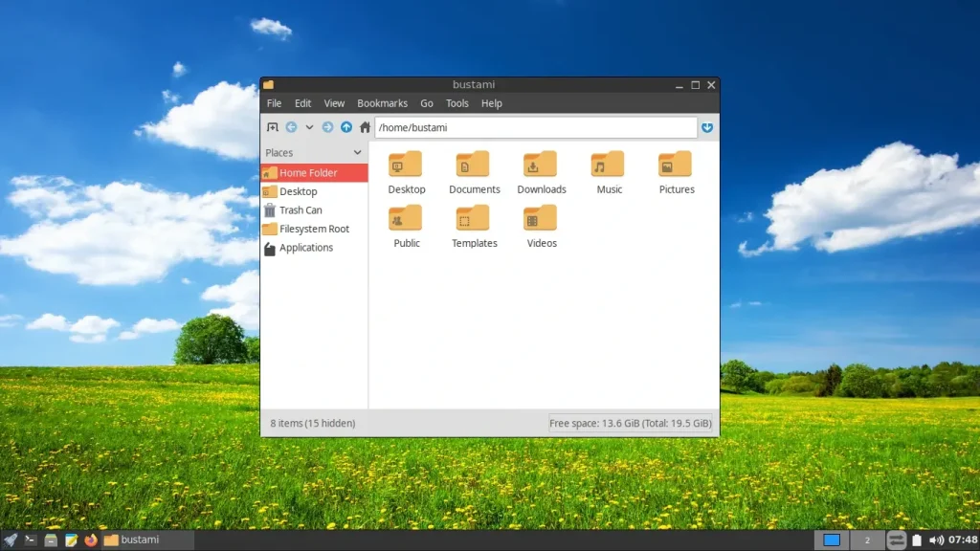The width and height of the screenshot is (980, 551).
Task: Click the folder icon in title bar
Action: click(268, 84)
